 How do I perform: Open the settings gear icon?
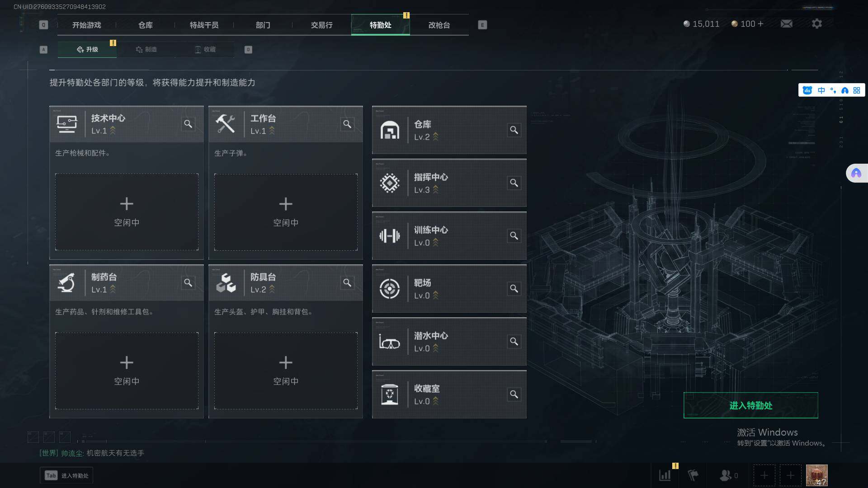(x=816, y=23)
